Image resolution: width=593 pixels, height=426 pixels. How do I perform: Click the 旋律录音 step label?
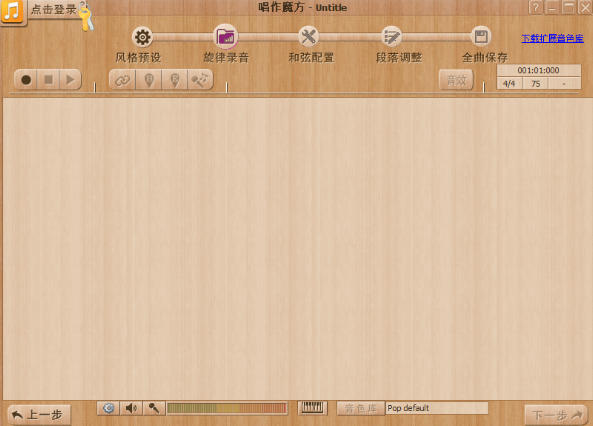tap(226, 58)
